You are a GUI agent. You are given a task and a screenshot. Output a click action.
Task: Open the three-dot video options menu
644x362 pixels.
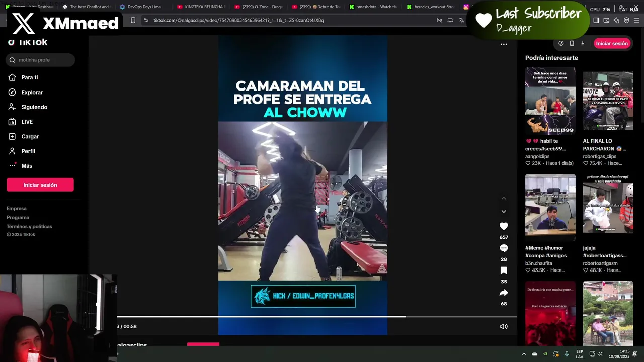(x=504, y=44)
